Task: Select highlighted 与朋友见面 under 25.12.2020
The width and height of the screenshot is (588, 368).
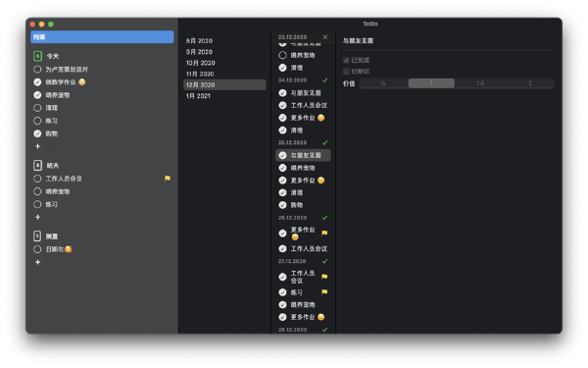Action: click(x=303, y=155)
